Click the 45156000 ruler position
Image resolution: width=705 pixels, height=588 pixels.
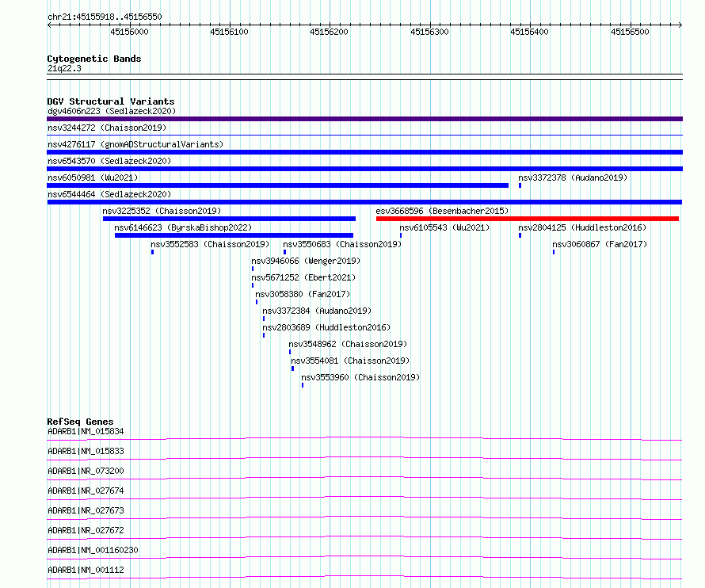[x=129, y=32]
